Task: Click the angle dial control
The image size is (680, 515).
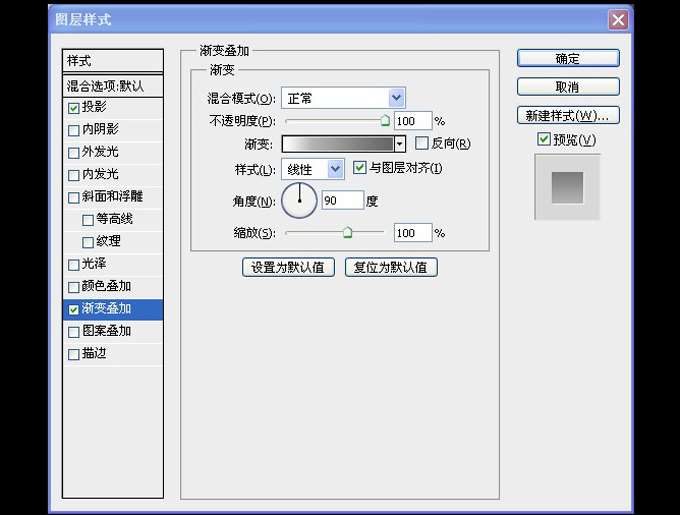Action: [298, 201]
